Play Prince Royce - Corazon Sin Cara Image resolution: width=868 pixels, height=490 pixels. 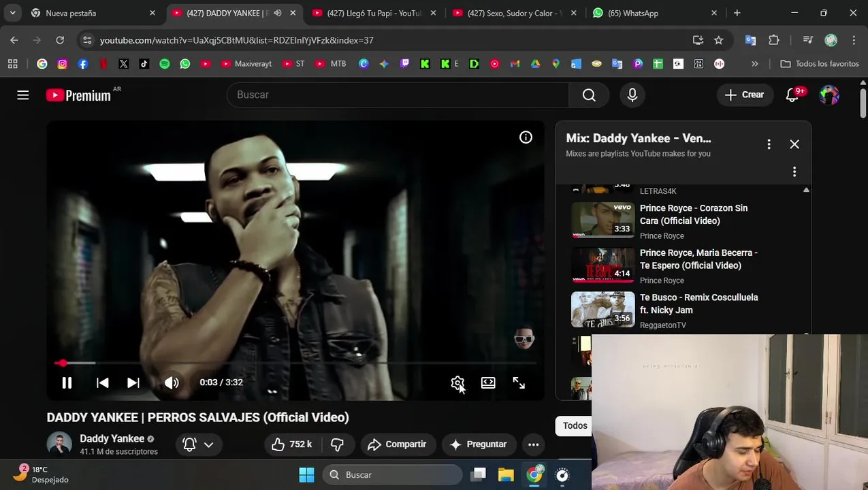(x=694, y=214)
